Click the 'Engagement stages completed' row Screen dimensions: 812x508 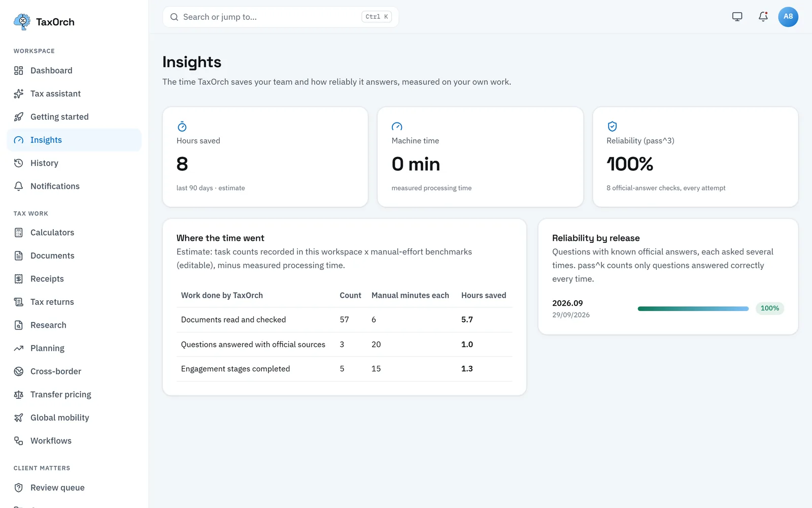tap(345, 369)
